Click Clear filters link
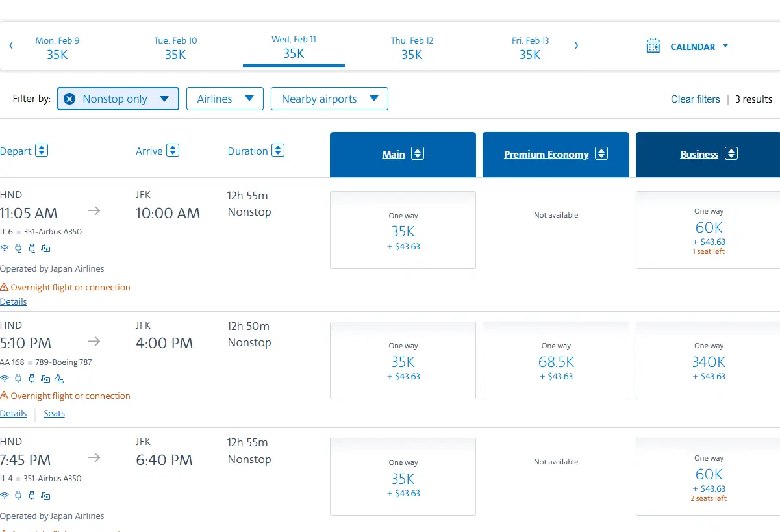This screenshot has width=780, height=532. 695,99
